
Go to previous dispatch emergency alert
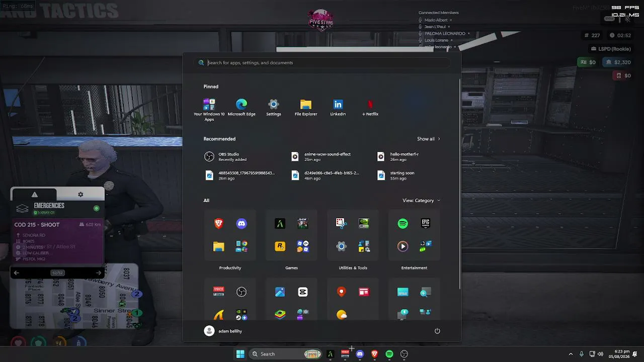(17, 273)
